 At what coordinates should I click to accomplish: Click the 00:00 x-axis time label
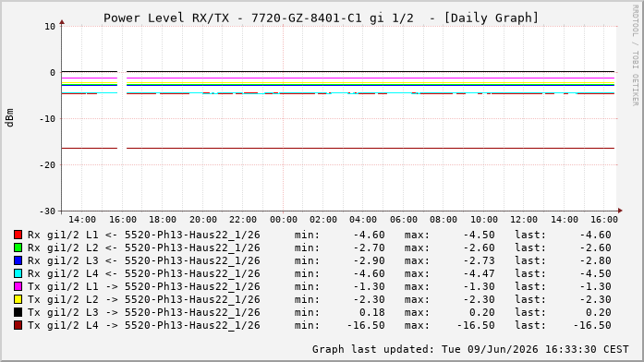284,220
